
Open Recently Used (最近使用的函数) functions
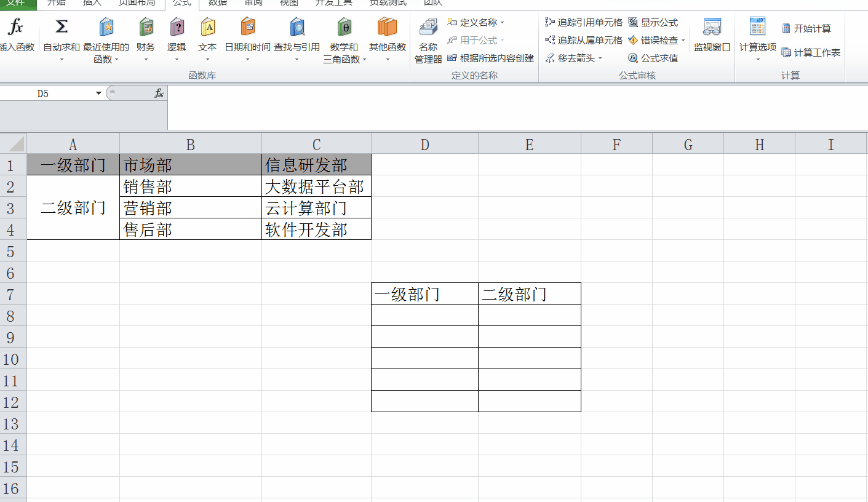pyautogui.click(x=106, y=41)
